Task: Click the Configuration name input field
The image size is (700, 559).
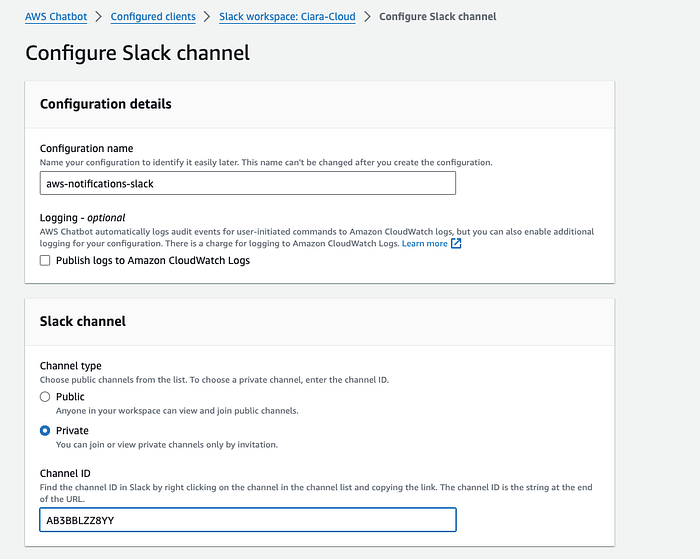Action: (248, 183)
